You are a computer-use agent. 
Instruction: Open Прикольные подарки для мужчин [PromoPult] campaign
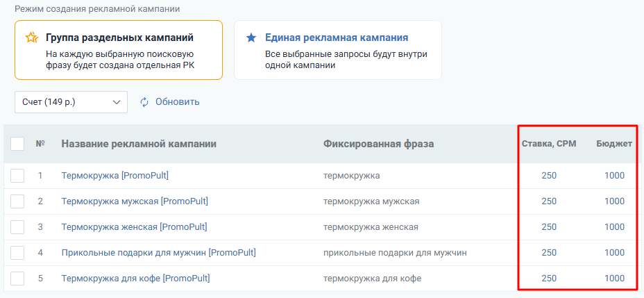(158, 253)
